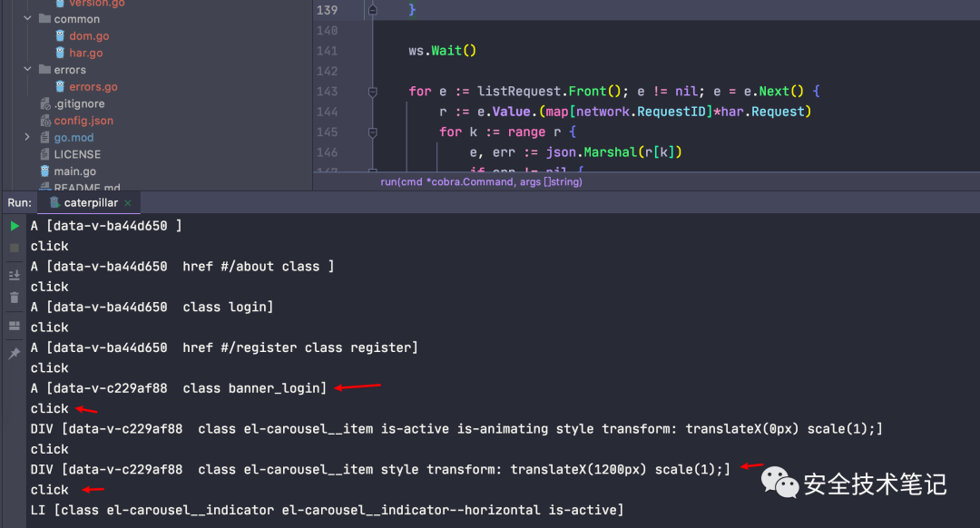Fold the range loop at line 145
Viewport: 980px width, 528px height.
tap(373, 132)
